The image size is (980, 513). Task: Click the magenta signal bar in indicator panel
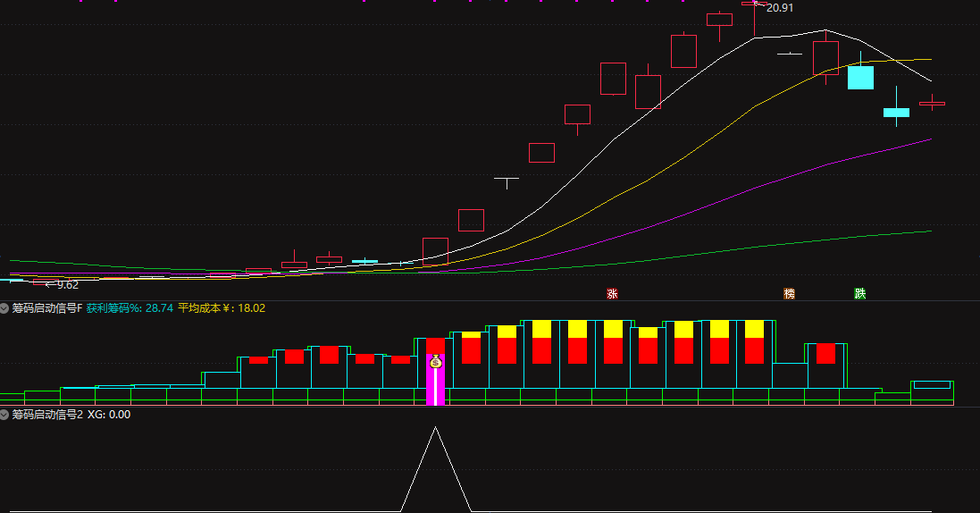436,379
